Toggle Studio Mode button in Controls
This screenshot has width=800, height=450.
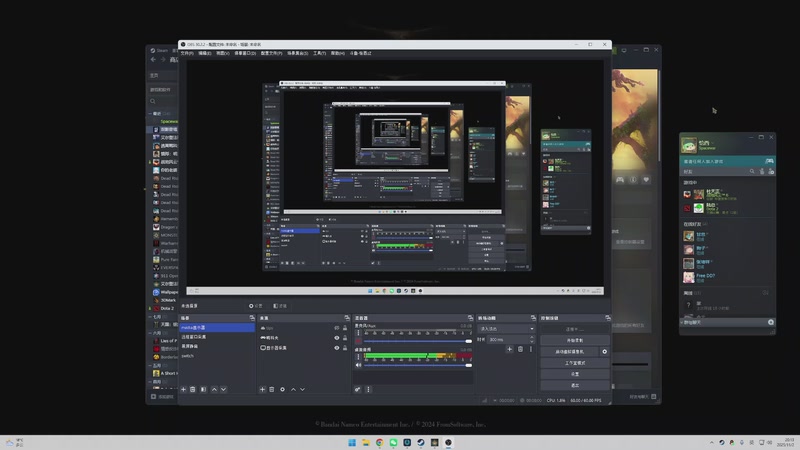coord(574,363)
